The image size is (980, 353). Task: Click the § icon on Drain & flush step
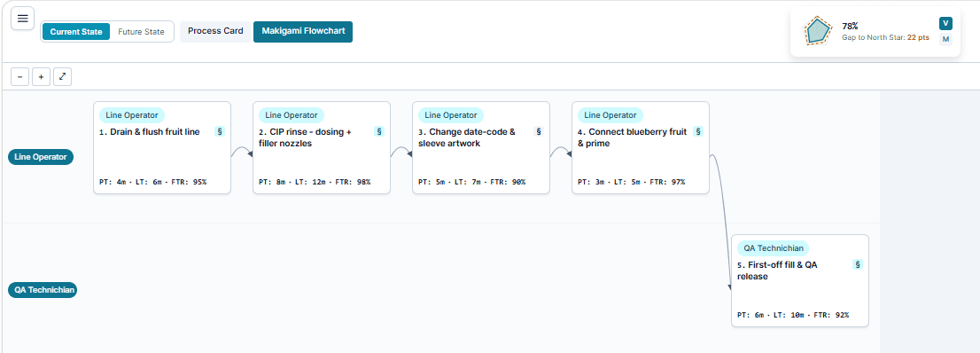point(220,131)
